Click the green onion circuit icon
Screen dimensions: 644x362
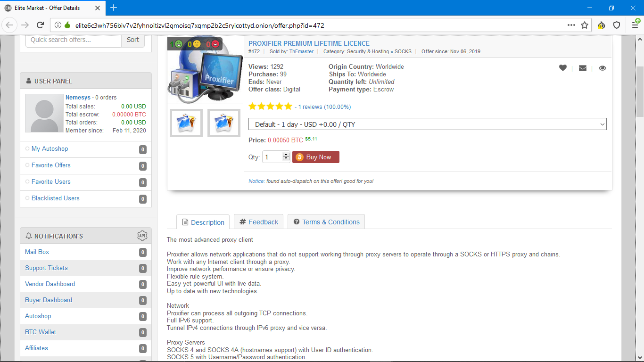pos(67,25)
